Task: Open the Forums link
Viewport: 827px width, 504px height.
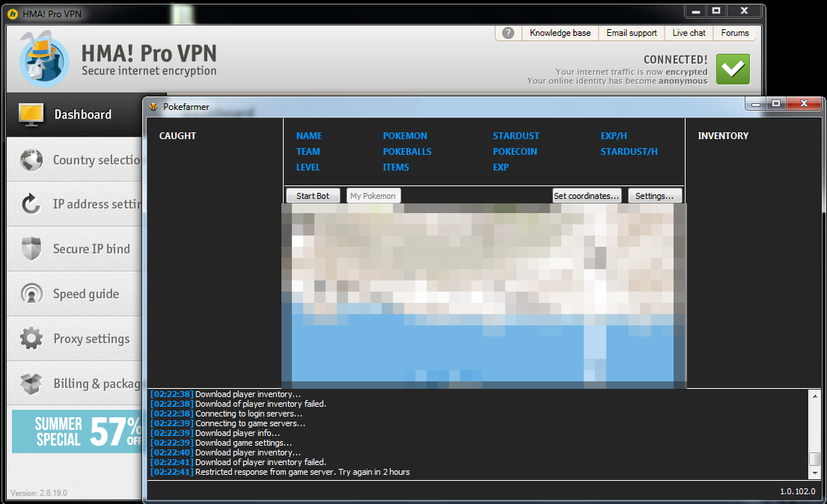Action: click(735, 33)
